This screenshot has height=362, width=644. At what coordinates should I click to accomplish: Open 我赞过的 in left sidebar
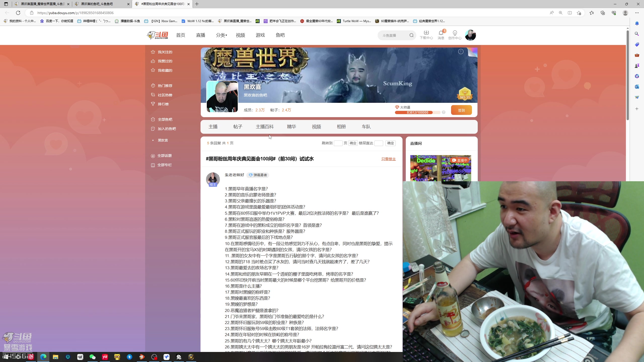point(162,61)
